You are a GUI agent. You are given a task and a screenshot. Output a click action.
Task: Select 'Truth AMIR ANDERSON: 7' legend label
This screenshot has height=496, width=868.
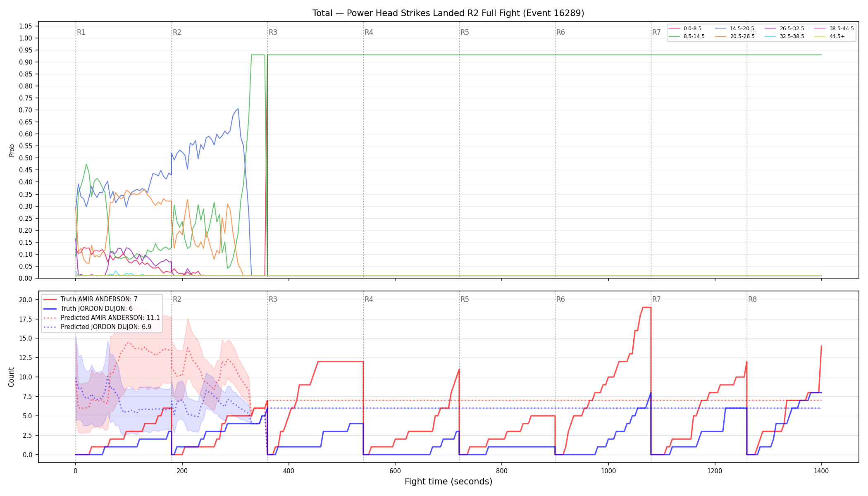tap(99, 299)
